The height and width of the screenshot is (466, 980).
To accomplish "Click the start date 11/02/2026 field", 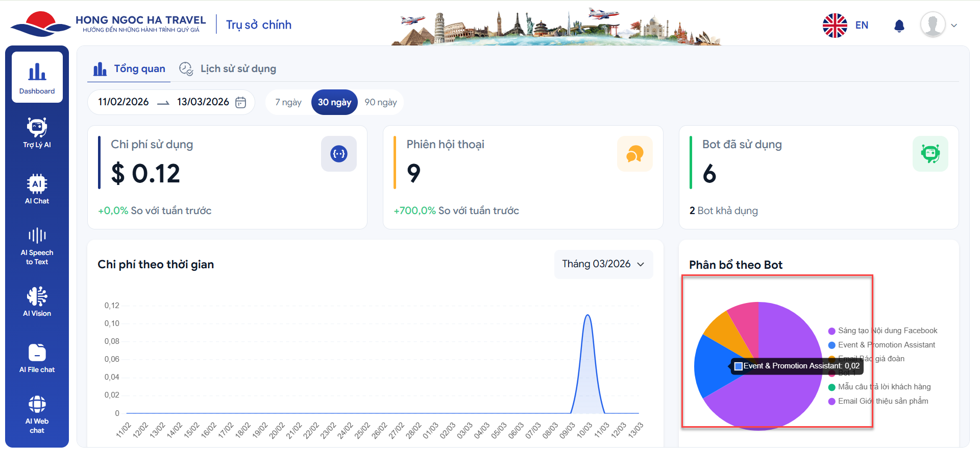I will coord(124,102).
